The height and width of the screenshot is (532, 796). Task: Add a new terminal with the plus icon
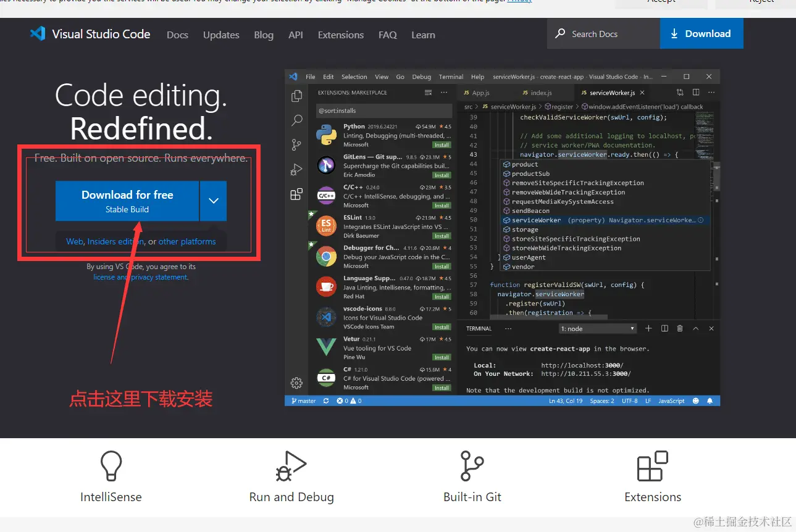click(648, 329)
